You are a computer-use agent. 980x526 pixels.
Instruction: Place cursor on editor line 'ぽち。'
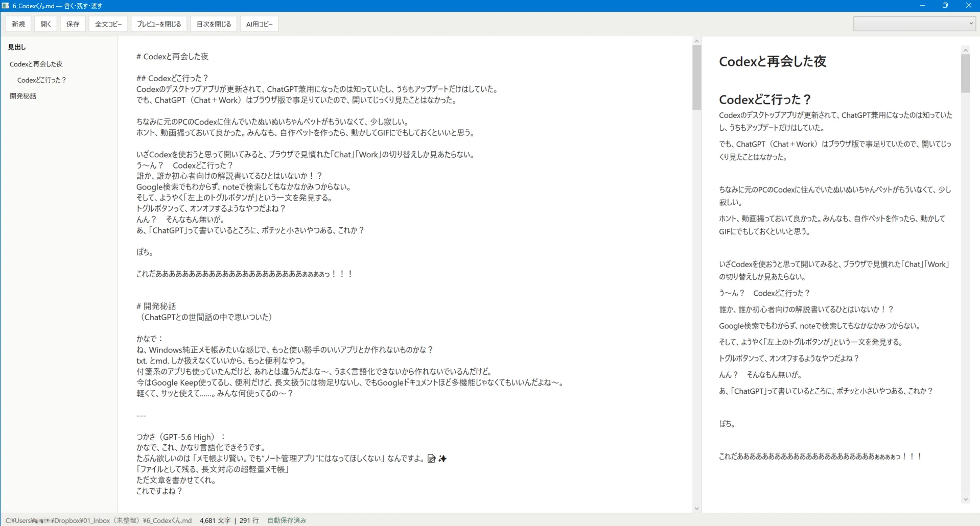pos(145,252)
